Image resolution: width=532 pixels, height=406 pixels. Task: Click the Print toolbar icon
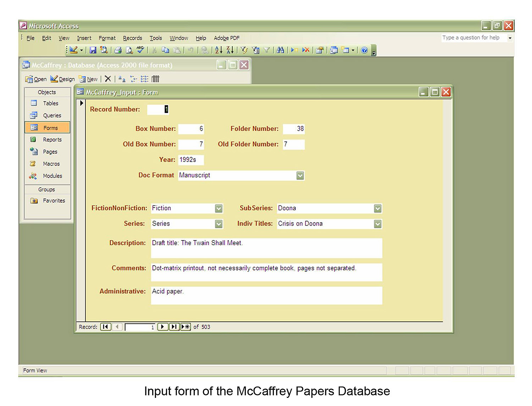coord(118,50)
